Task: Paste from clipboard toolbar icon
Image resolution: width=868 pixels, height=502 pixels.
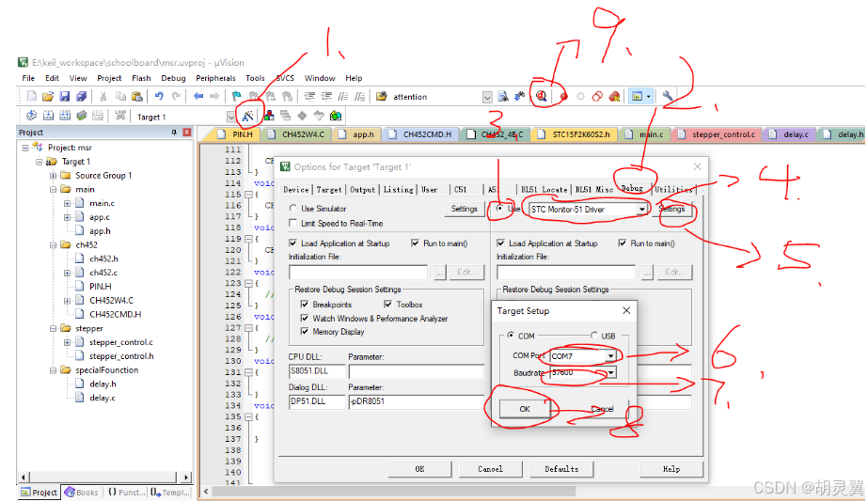Action: click(x=136, y=96)
